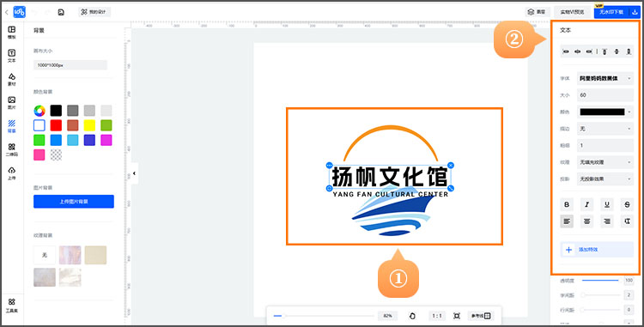Screen dimensions: 644x327
Task: Open the text color dropdown
Action: [x=605, y=112]
